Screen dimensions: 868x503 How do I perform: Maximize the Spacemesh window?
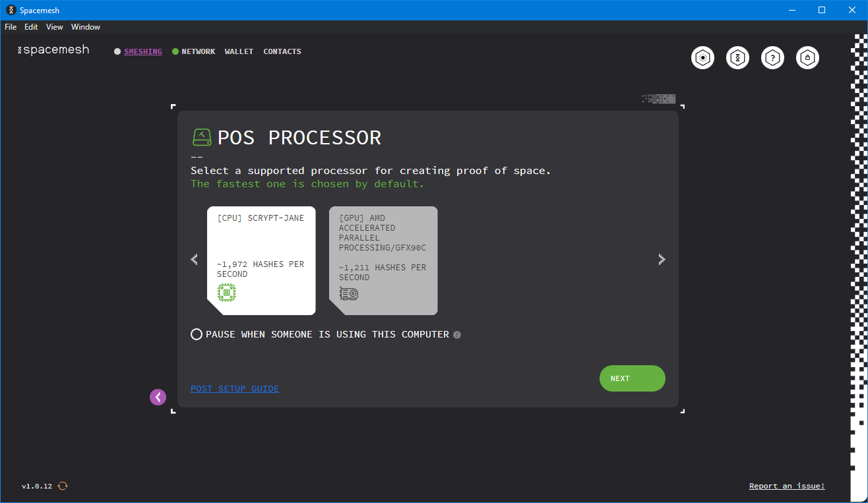tap(822, 10)
